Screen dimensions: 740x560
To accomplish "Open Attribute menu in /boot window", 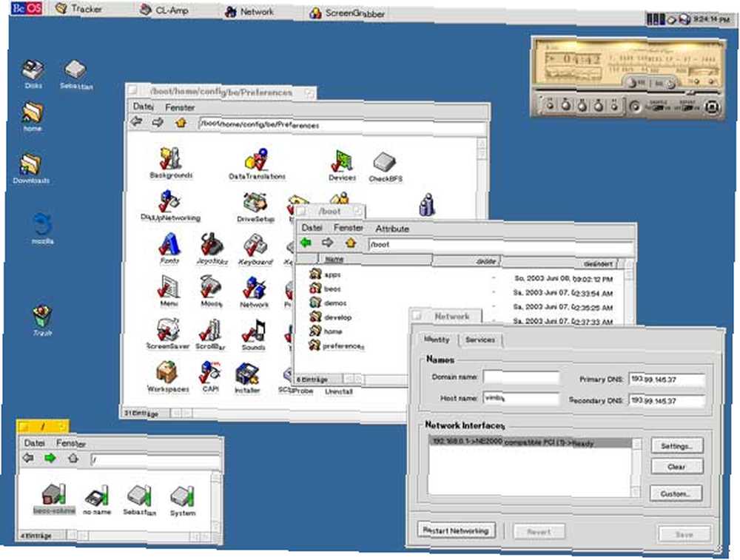I will pyautogui.click(x=391, y=229).
